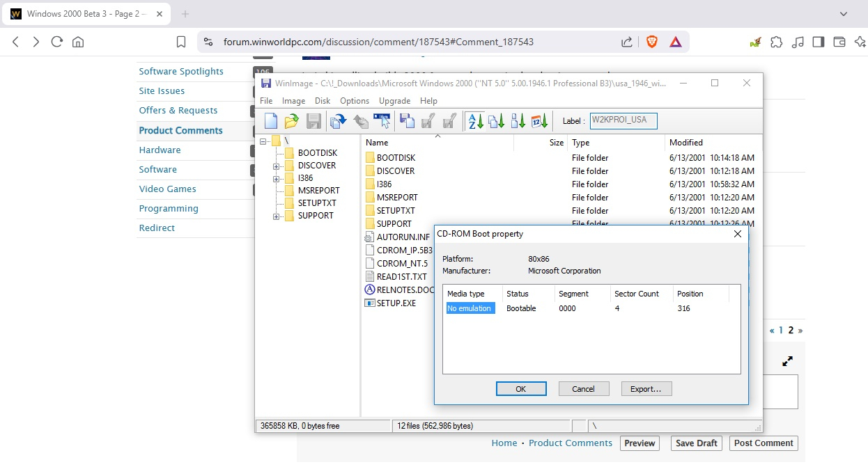Click the Save Draft button
The width and height of the screenshot is (868, 476).
click(697, 443)
